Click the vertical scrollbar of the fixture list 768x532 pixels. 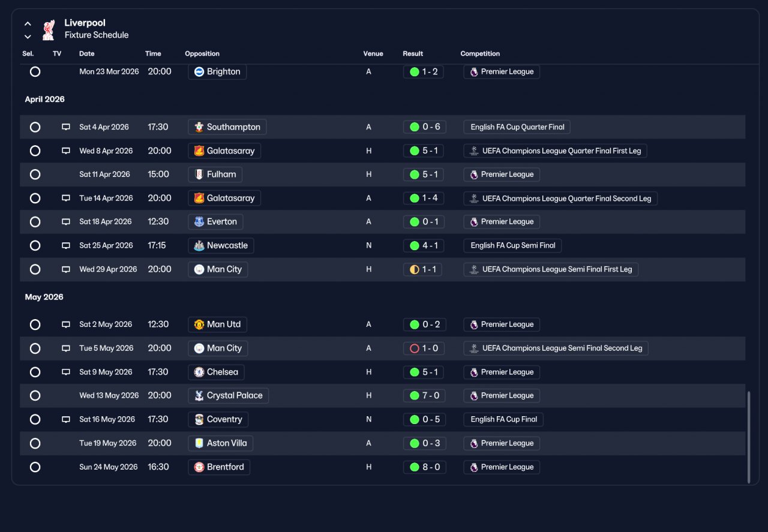click(748, 437)
